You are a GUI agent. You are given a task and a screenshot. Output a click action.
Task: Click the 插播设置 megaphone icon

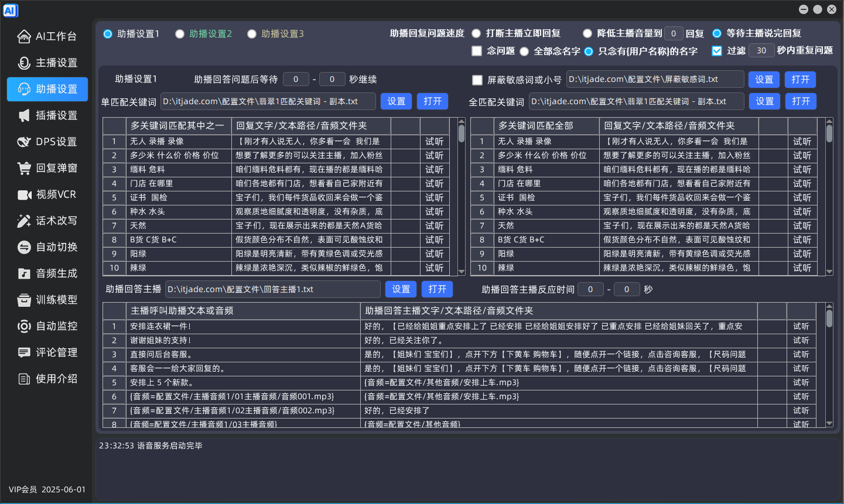(24, 115)
